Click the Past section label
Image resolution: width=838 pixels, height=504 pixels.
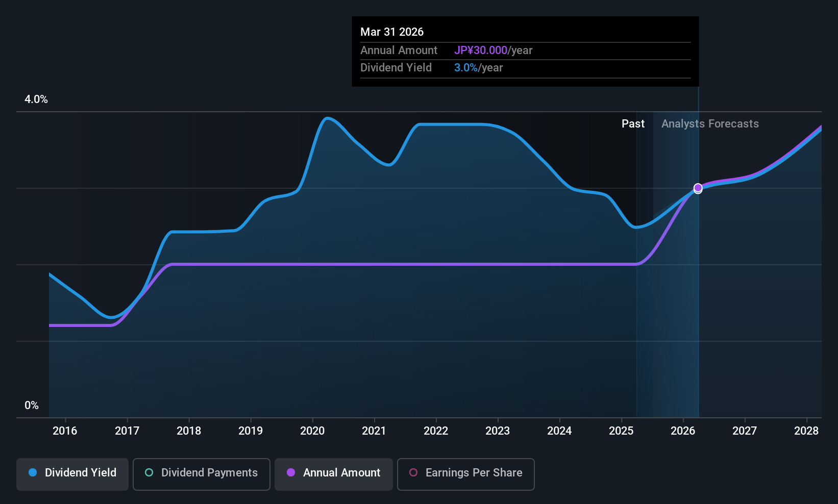tap(633, 124)
